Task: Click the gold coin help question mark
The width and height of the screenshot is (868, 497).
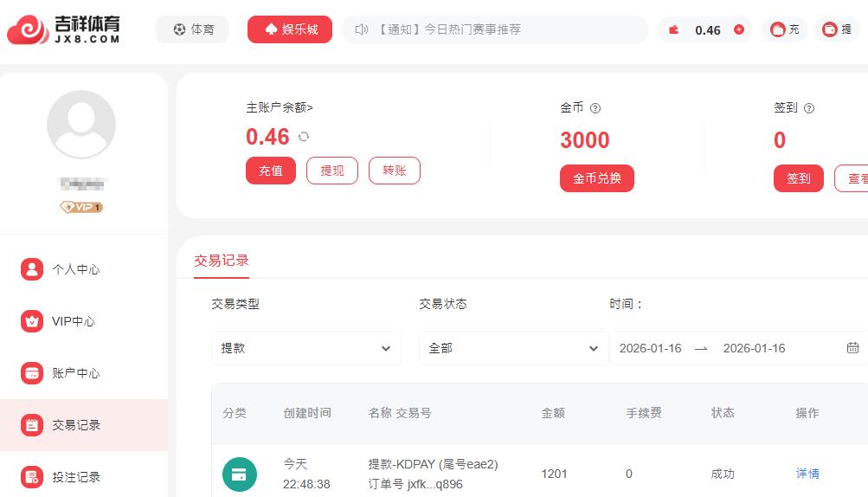Action: point(595,108)
